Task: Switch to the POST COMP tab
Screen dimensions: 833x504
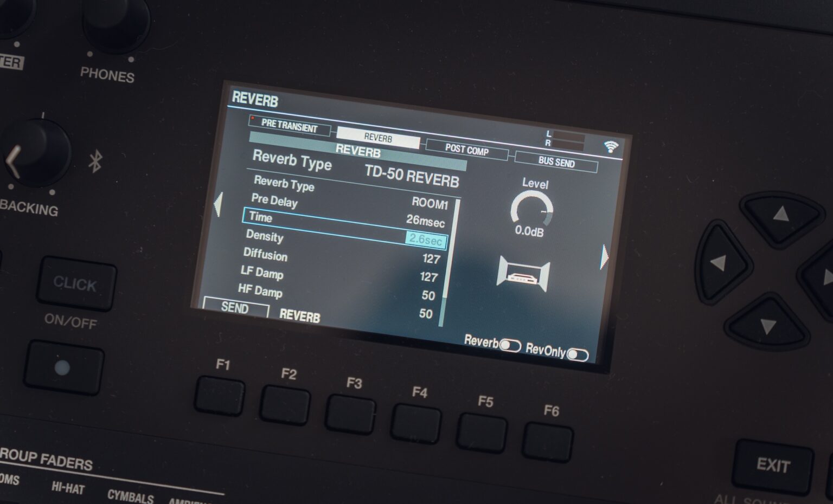Action: pos(467,151)
